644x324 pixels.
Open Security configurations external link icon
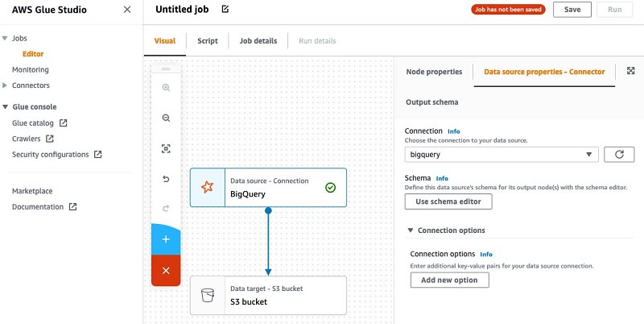pos(97,154)
